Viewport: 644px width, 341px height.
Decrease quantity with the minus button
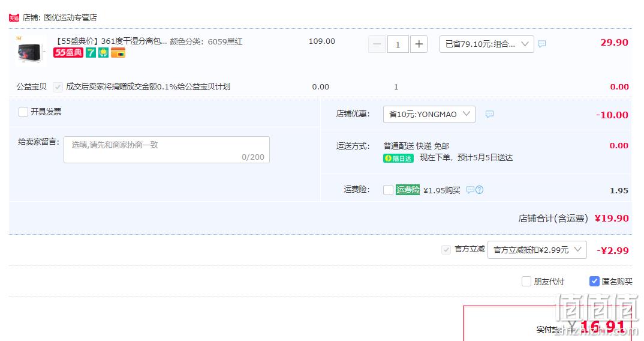[377, 44]
